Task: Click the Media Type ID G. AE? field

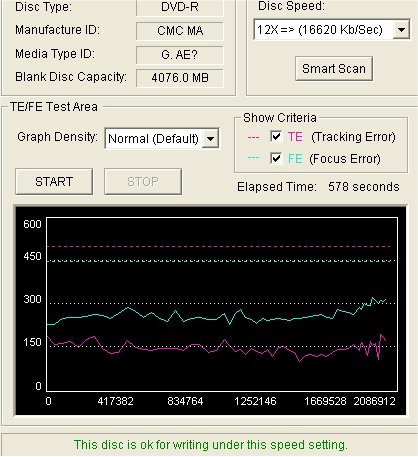Action: [180, 55]
